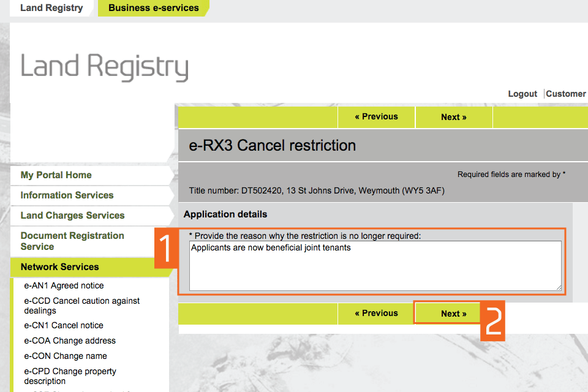Open Information Services menu
Image resolution: width=588 pixels, height=392 pixels.
(67, 195)
